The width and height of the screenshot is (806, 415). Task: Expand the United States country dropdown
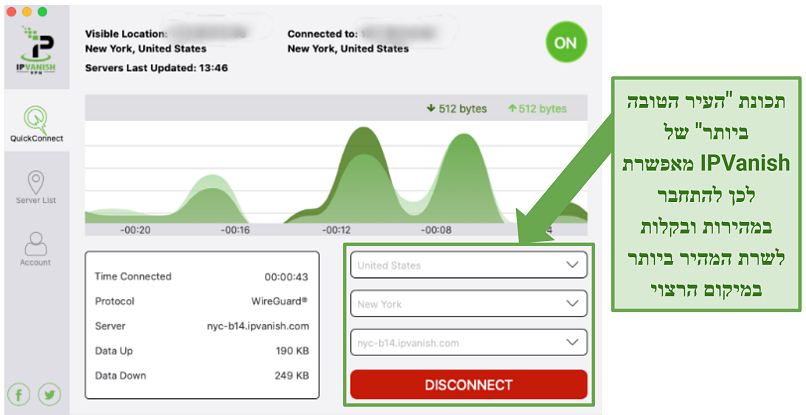point(468,265)
